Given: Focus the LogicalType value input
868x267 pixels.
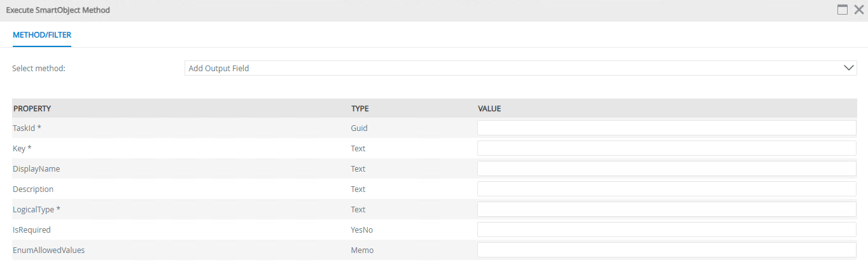Looking at the screenshot, I should tap(666, 209).
